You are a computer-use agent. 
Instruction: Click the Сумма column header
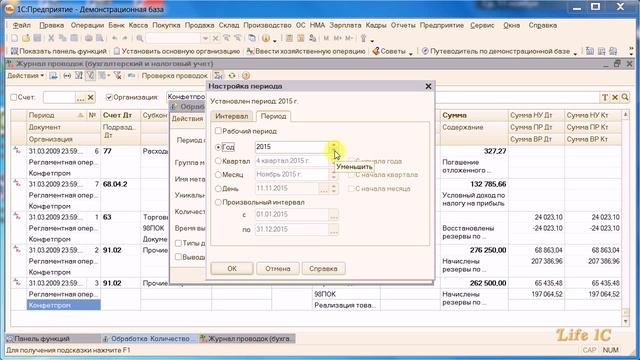tap(474, 116)
